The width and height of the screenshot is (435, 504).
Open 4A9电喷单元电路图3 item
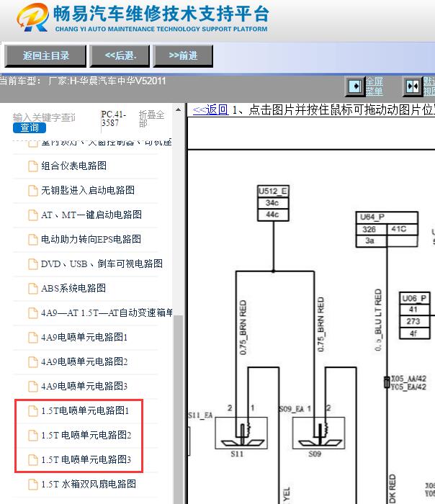click(x=84, y=387)
